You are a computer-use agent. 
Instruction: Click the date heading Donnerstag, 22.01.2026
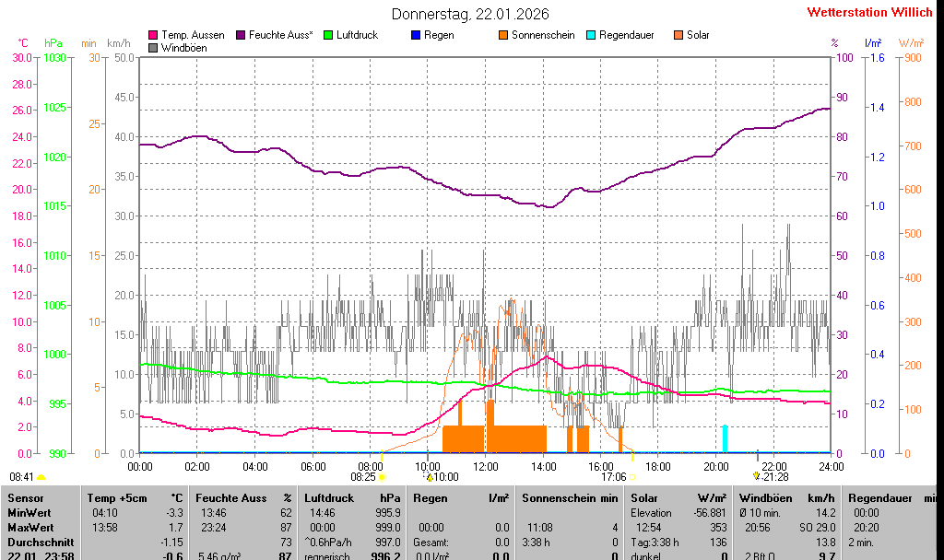(x=471, y=14)
